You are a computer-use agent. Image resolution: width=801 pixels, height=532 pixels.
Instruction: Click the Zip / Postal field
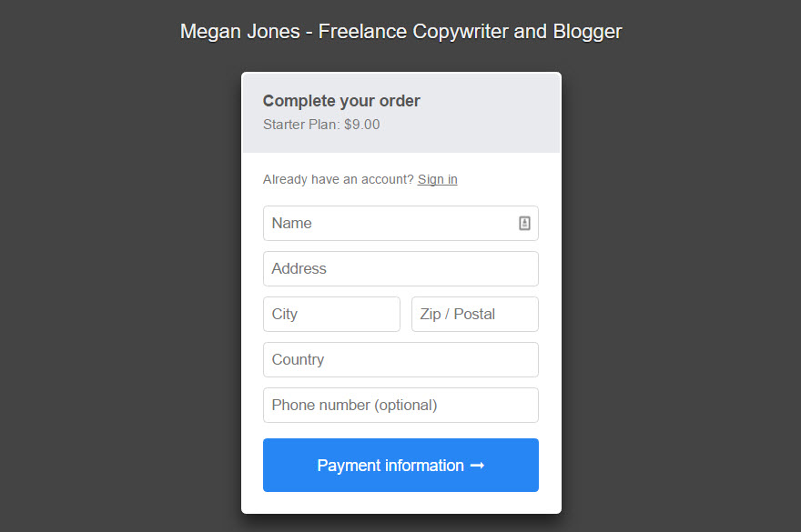474,315
